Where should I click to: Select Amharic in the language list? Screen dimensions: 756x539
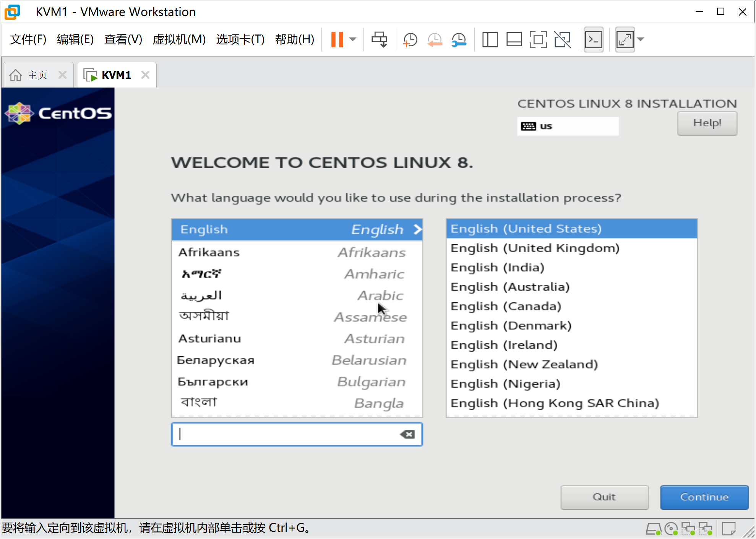click(297, 274)
